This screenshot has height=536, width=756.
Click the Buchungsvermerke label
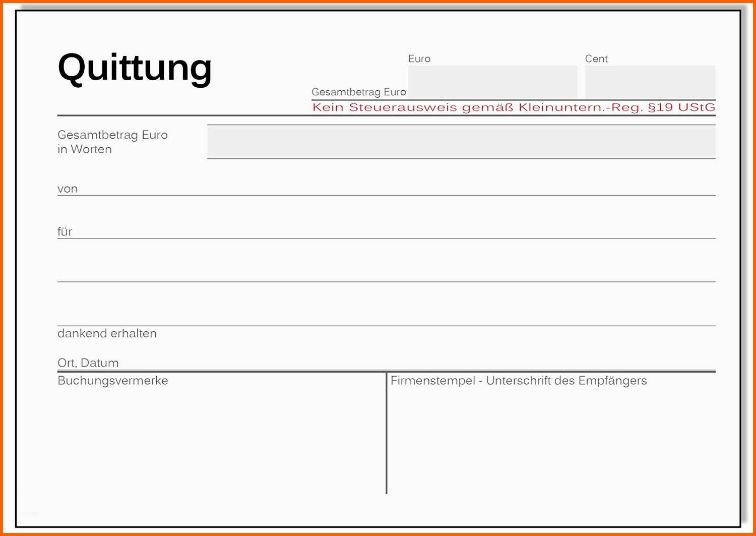pos(113,381)
